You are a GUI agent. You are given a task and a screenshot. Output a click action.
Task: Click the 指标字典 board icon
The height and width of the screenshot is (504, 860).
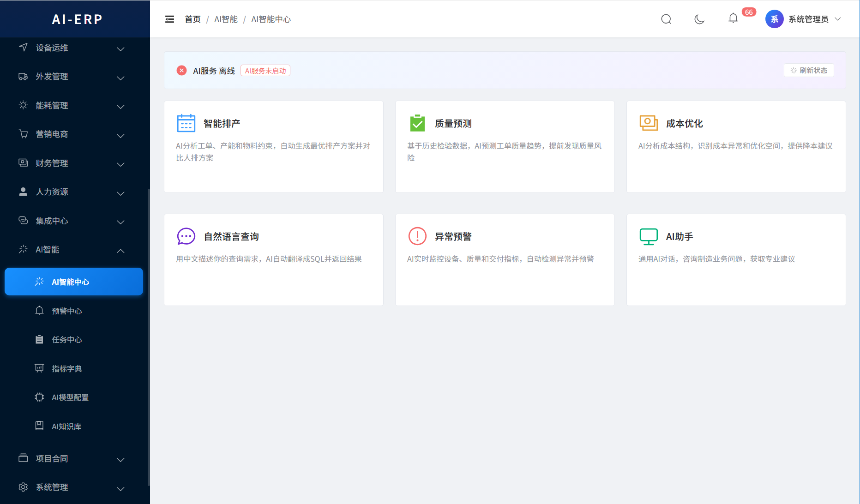tap(39, 368)
